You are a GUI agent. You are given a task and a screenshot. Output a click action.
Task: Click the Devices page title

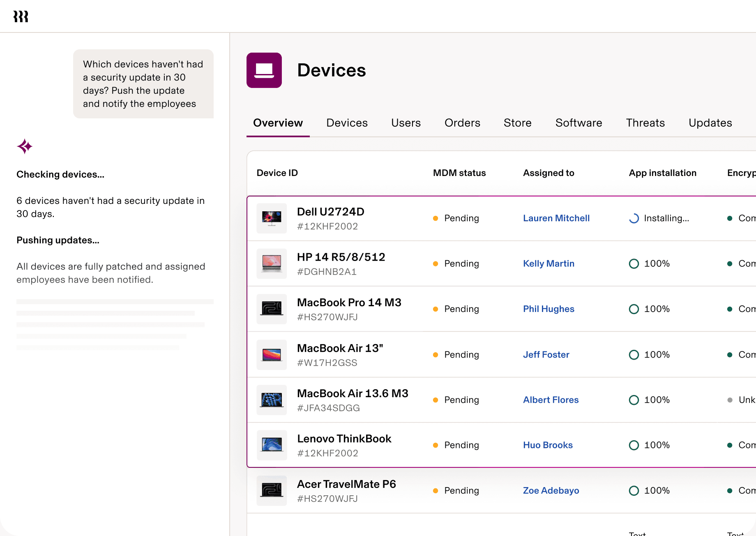pyautogui.click(x=332, y=70)
